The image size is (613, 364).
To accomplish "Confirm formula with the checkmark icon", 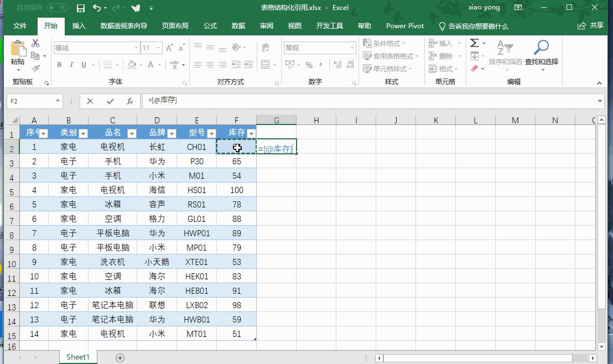I will (110, 101).
